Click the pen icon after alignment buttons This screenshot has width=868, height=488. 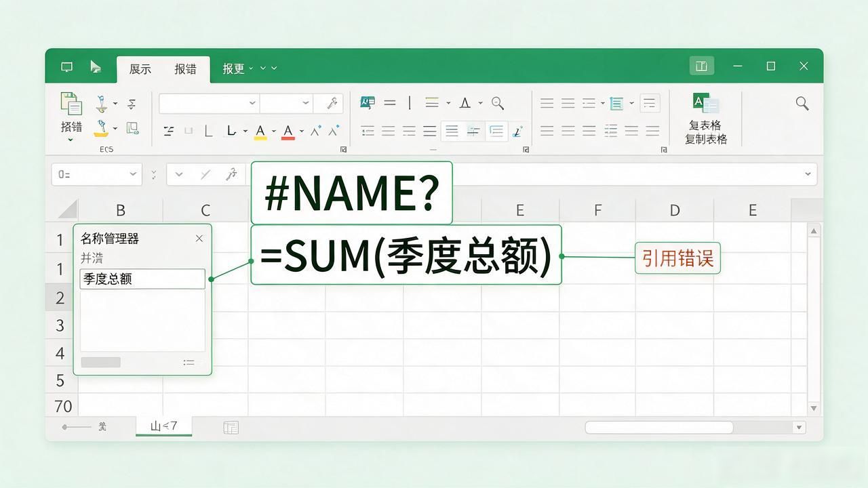point(518,131)
